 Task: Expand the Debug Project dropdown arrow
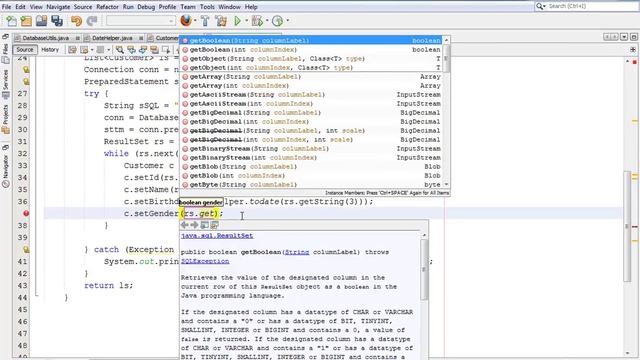(267, 21)
